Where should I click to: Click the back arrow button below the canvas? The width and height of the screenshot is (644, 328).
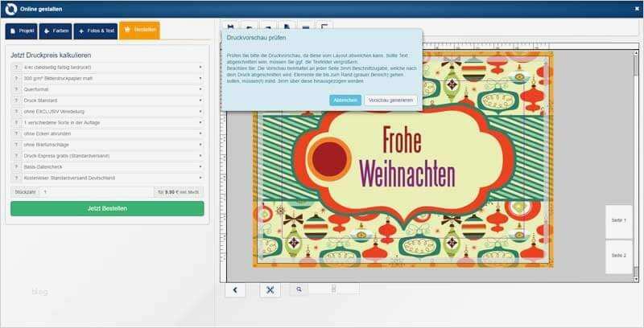coord(235,290)
